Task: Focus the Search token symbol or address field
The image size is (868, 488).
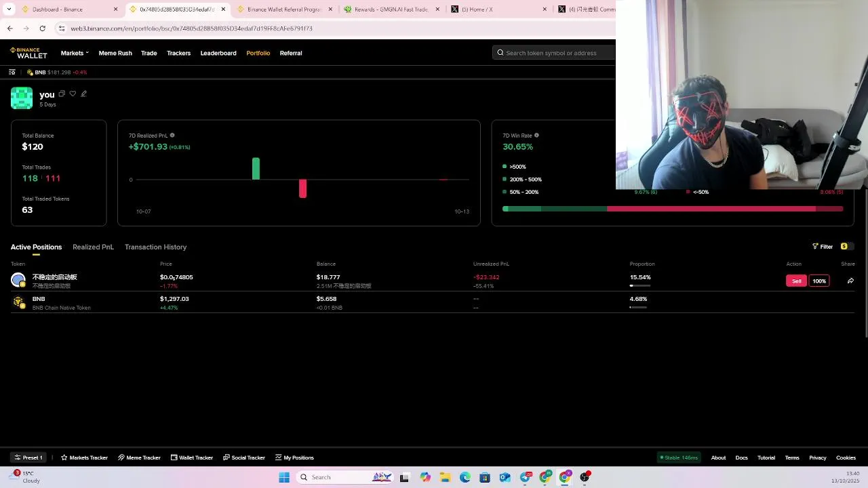Action: (554, 53)
